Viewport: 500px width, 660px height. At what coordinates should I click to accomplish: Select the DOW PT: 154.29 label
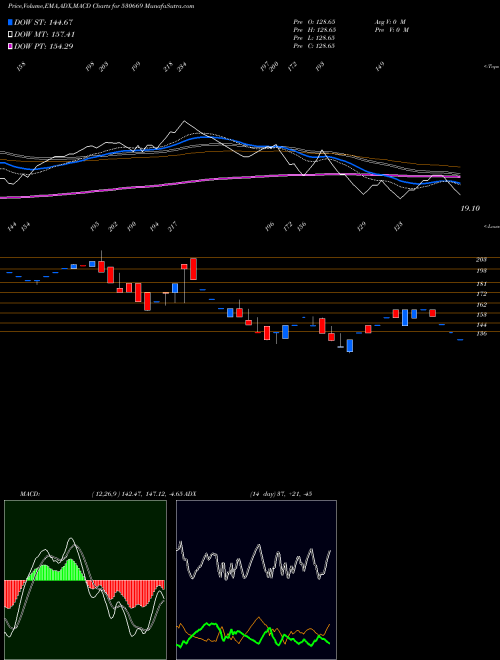pos(43,46)
